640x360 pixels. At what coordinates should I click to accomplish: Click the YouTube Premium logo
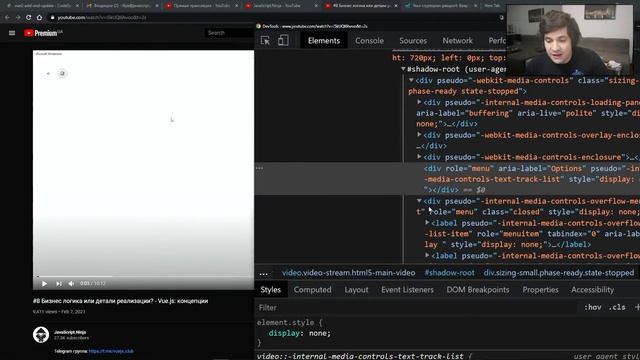43,33
